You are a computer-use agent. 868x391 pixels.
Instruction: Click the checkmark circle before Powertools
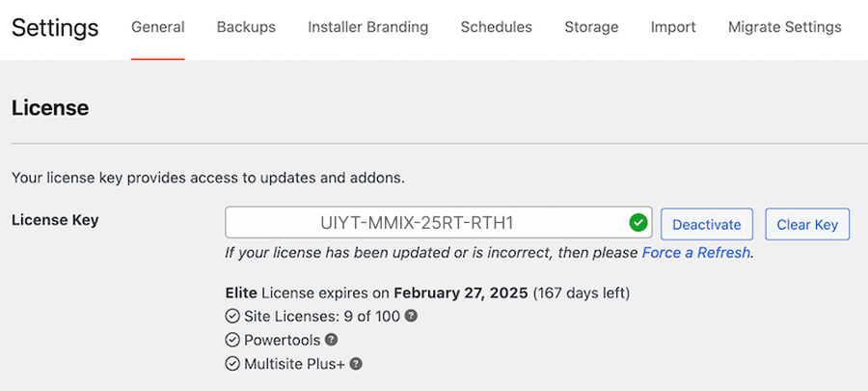231,340
